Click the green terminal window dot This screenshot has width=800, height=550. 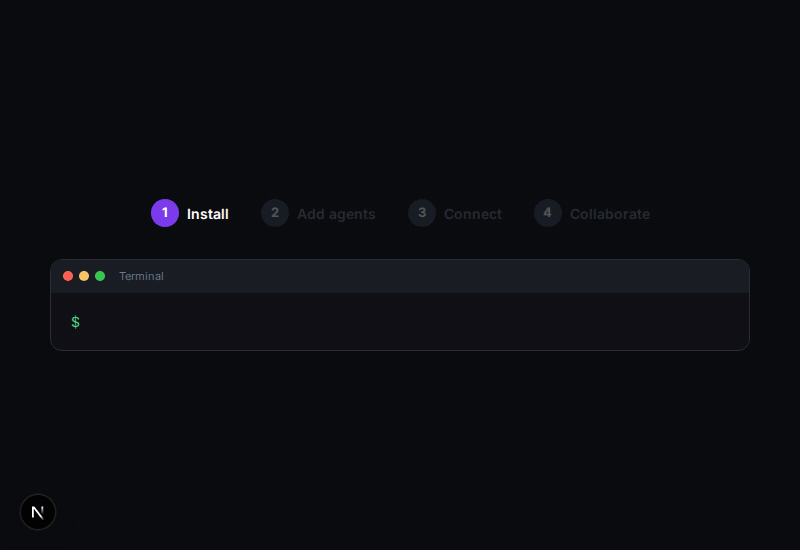[100, 276]
